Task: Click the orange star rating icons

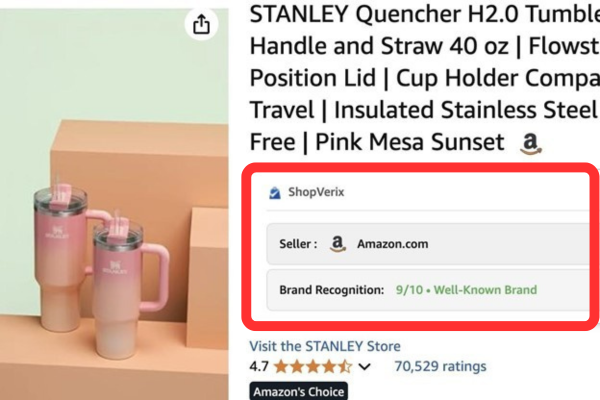Action: [x=312, y=367]
